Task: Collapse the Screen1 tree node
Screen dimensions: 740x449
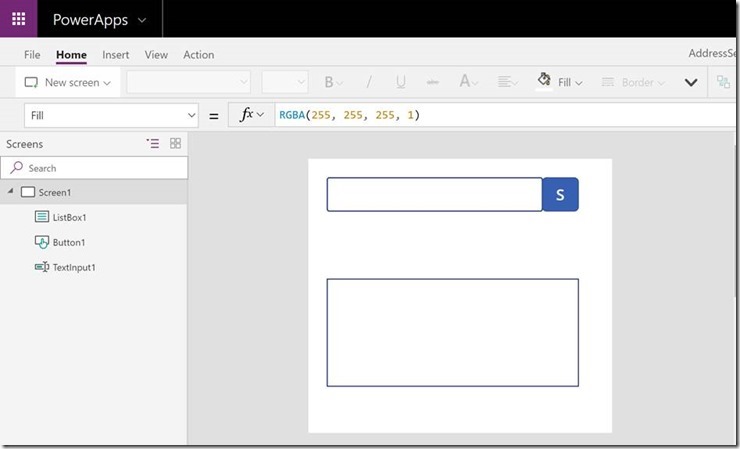Action: pyautogui.click(x=11, y=192)
